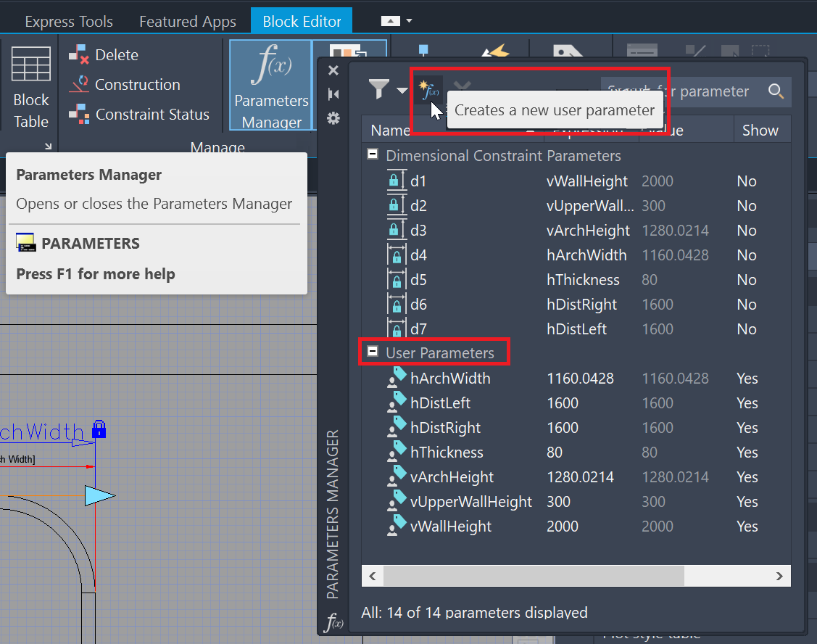Select the d7 constraint icon
Image resolution: width=817 pixels, height=644 pixels.
(397, 329)
